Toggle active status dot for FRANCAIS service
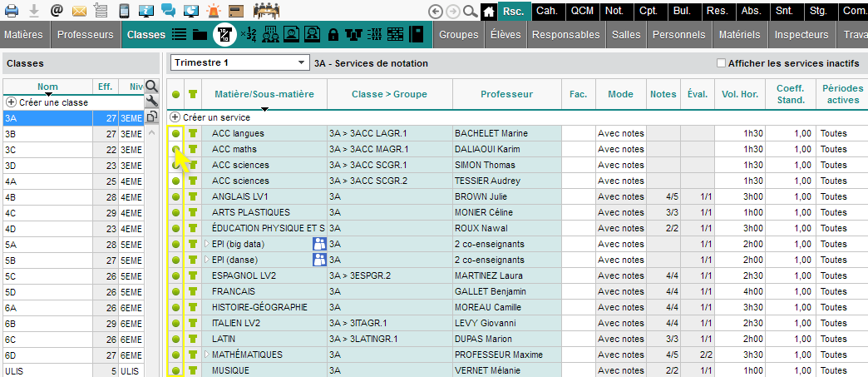The width and height of the screenshot is (868, 377). pos(175,291)
